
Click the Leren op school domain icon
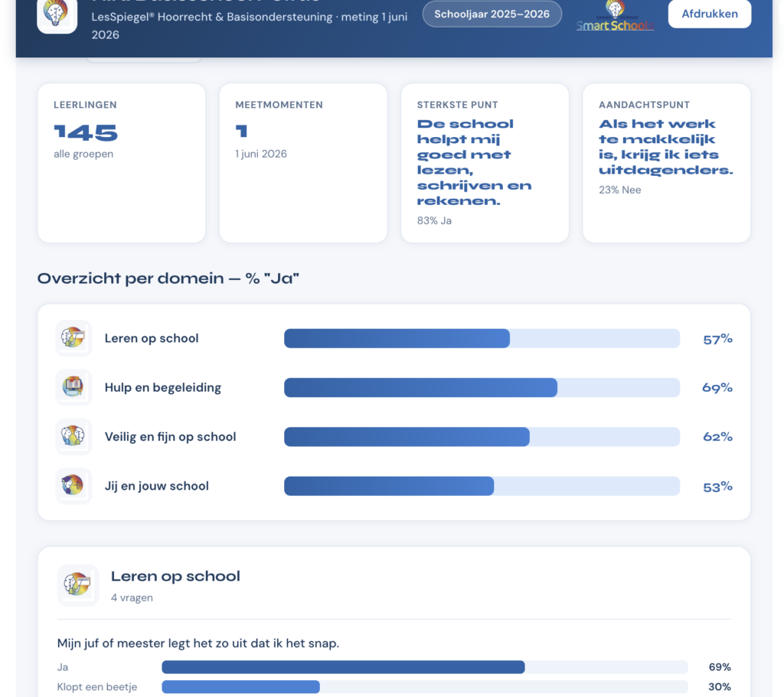[x=73, y=337]
